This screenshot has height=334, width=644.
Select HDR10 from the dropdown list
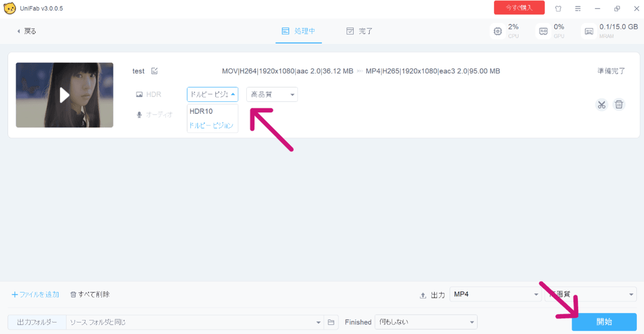coord(201,111)
